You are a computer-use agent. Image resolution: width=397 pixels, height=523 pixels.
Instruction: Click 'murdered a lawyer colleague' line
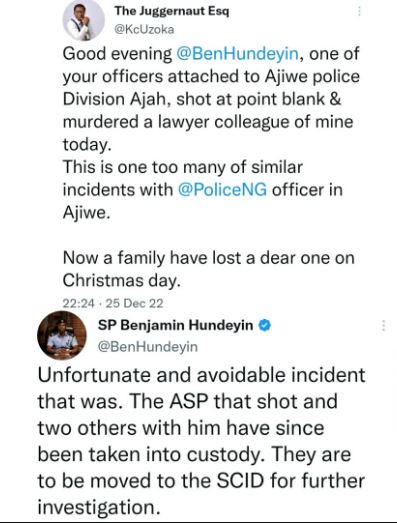click(208, 122)
